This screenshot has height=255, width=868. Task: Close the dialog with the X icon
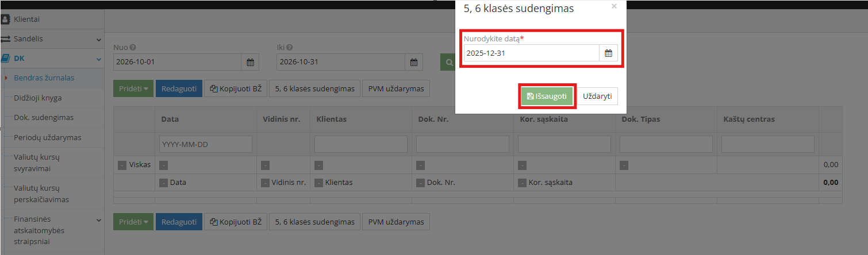tap(614, 6)
